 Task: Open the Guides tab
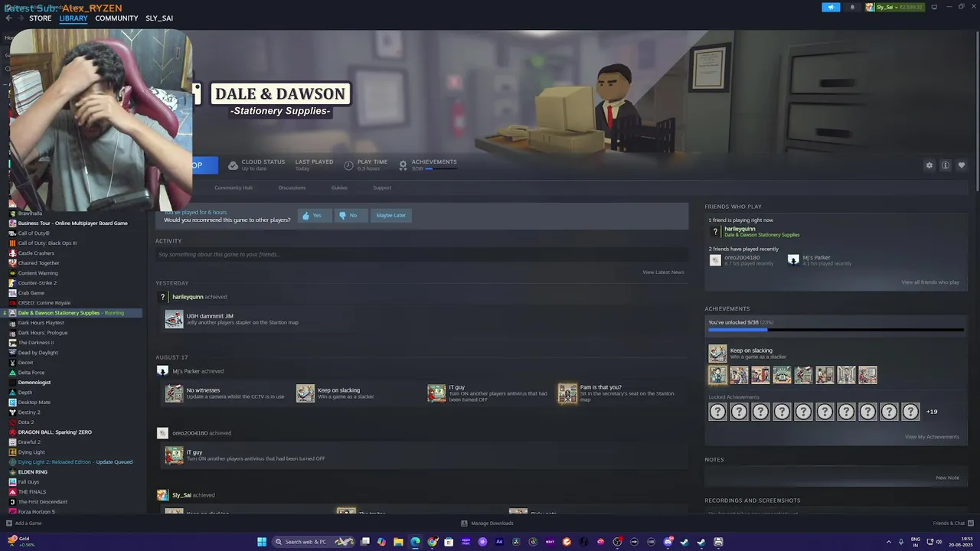pyautogui.click(x=339, y=187)
